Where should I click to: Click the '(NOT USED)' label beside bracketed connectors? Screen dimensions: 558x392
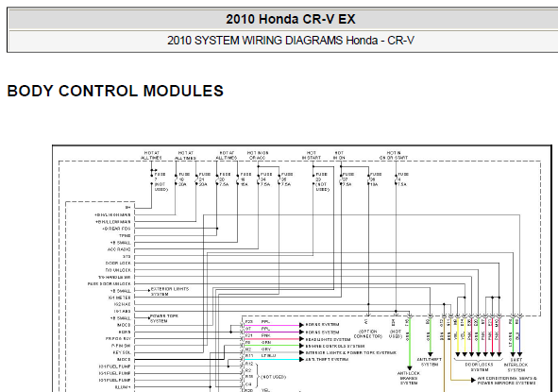pos(273,377)
